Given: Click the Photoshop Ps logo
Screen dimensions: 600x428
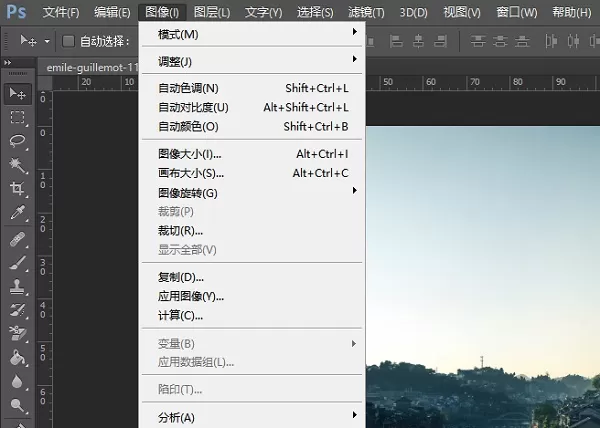Looking at the screenshot, I should click(x=16, y=12).
